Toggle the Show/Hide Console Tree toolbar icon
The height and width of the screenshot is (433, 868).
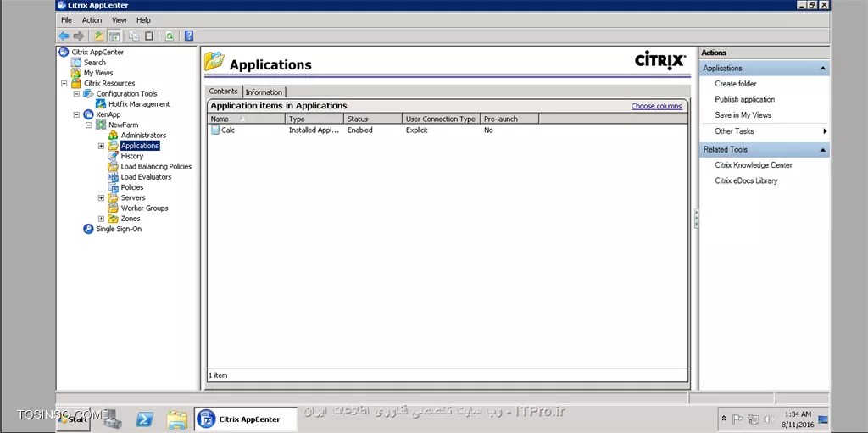tap(114, 36)
